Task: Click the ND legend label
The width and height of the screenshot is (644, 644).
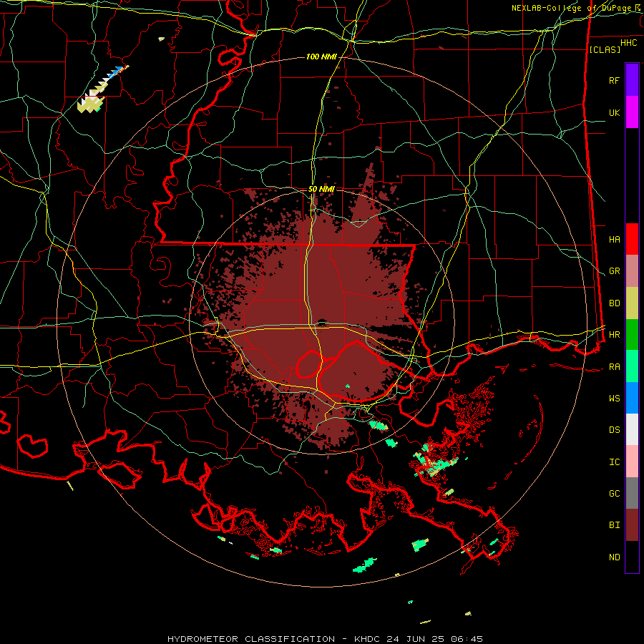Action: click(x=614, y=557)
